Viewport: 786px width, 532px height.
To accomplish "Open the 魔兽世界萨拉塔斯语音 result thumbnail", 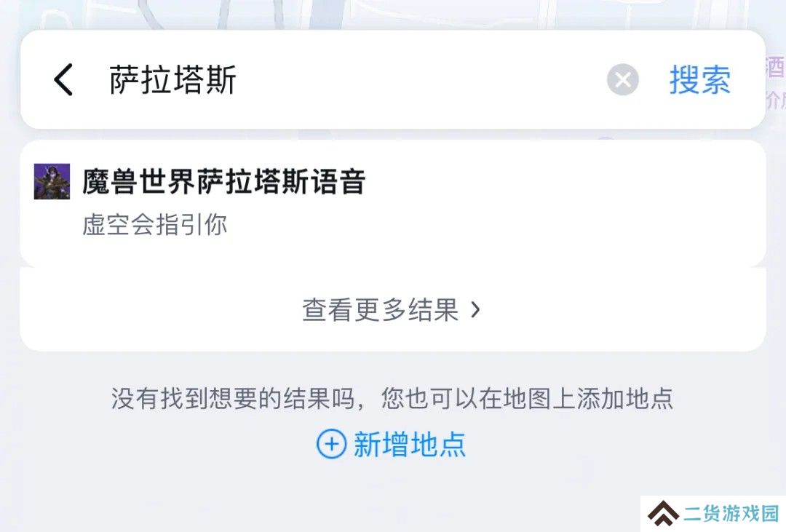I will (x=52, y=181).
